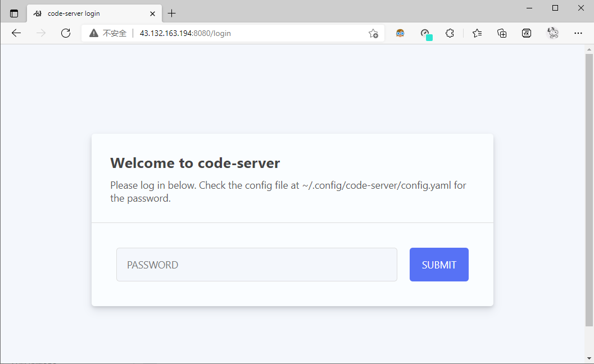
Task: Open the Collections icon in toolbar
Action: pos(502,33)
